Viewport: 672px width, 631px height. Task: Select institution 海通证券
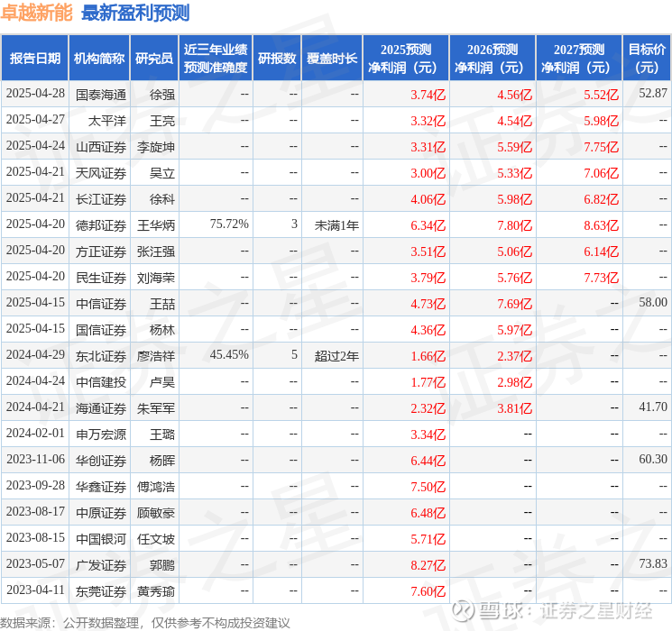[101, 408]
